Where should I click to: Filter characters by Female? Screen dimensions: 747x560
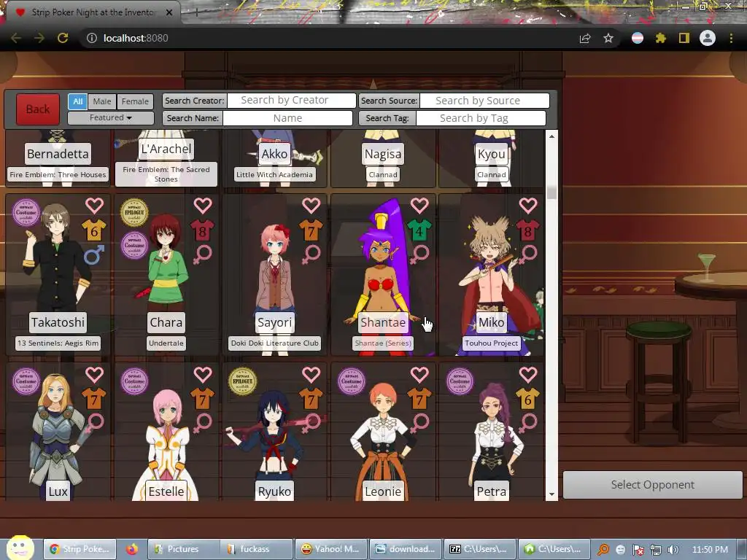click(135, 101)
